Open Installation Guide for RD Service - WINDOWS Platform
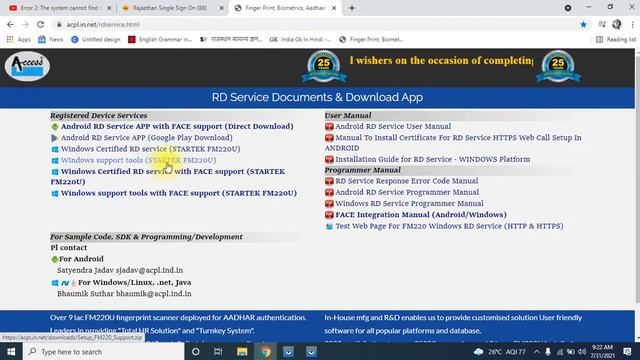 433,160
